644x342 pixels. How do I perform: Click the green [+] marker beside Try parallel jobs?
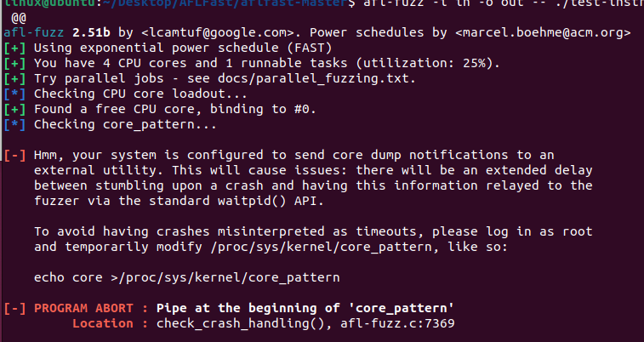(x=14, y=79)
